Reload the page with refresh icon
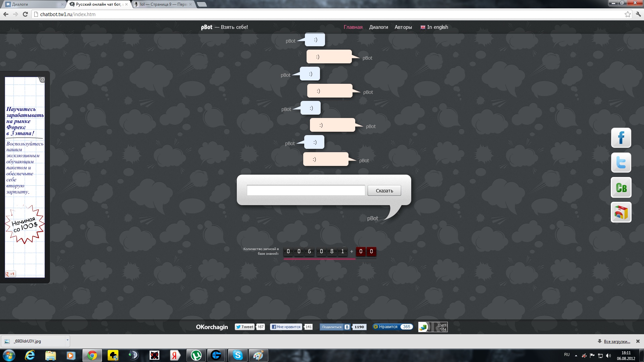 point(25,14)
